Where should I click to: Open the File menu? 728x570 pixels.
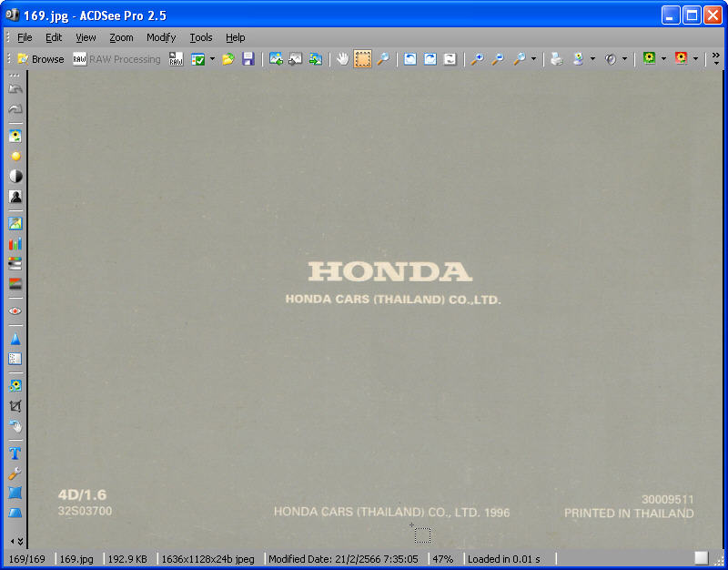tap(25, 37)
